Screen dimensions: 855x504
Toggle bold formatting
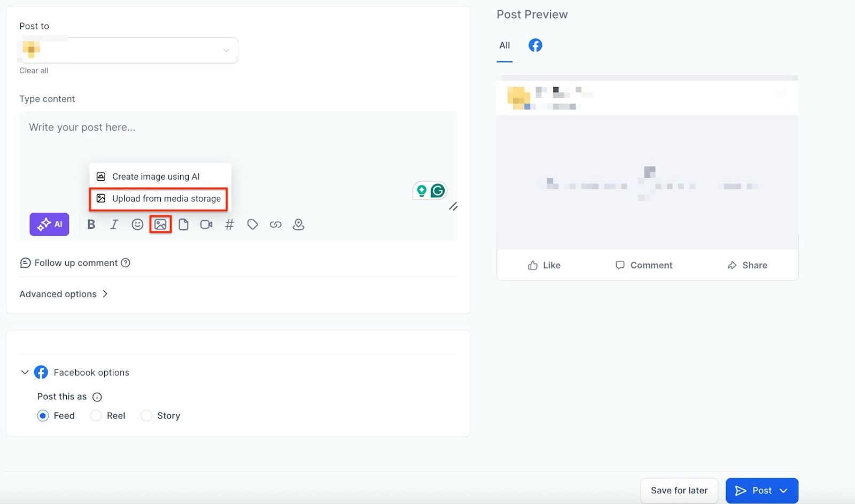tap(91, 224)
